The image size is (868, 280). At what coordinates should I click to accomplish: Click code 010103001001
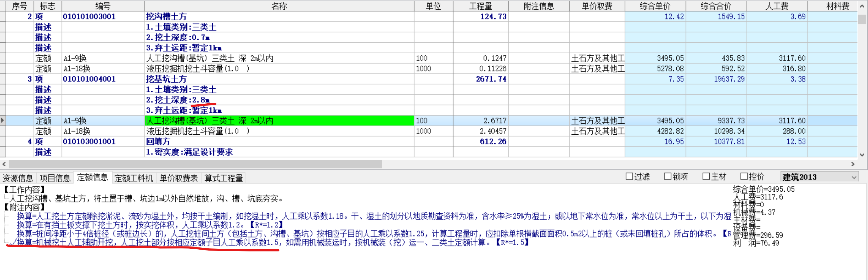(x=89, y=142)
